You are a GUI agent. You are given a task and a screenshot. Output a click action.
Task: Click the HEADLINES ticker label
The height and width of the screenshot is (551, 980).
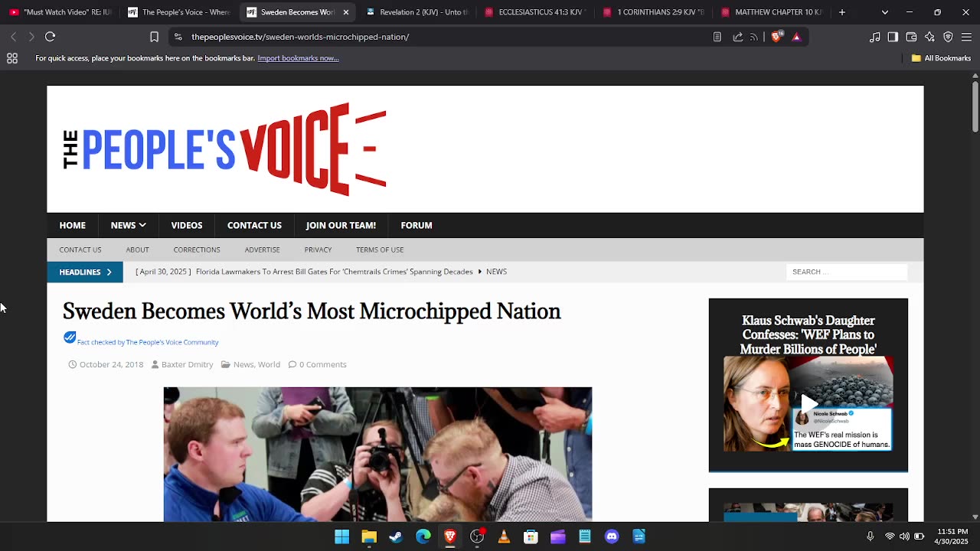[85, 272]
